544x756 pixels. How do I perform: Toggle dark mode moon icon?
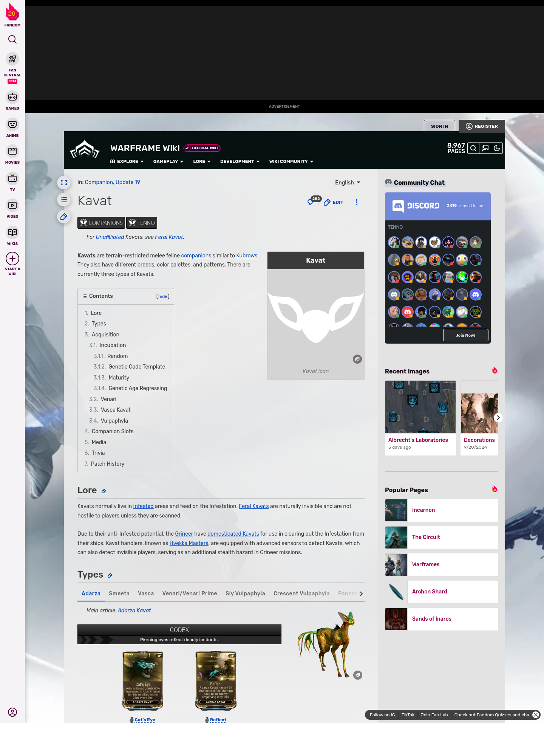point(497,148)
